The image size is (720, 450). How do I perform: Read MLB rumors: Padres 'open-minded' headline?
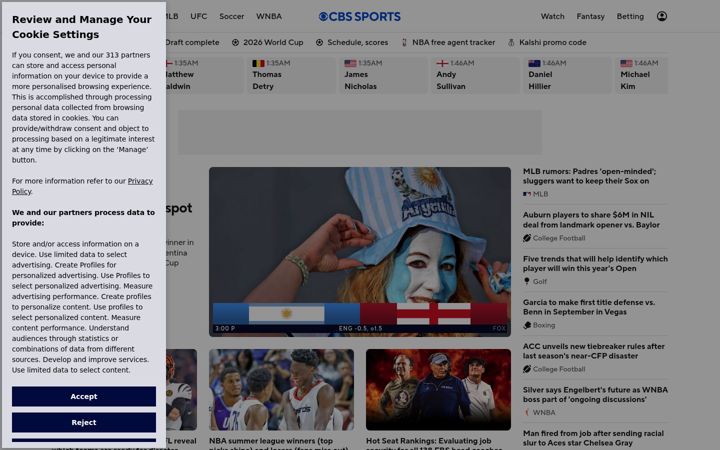tap(589, 176)
